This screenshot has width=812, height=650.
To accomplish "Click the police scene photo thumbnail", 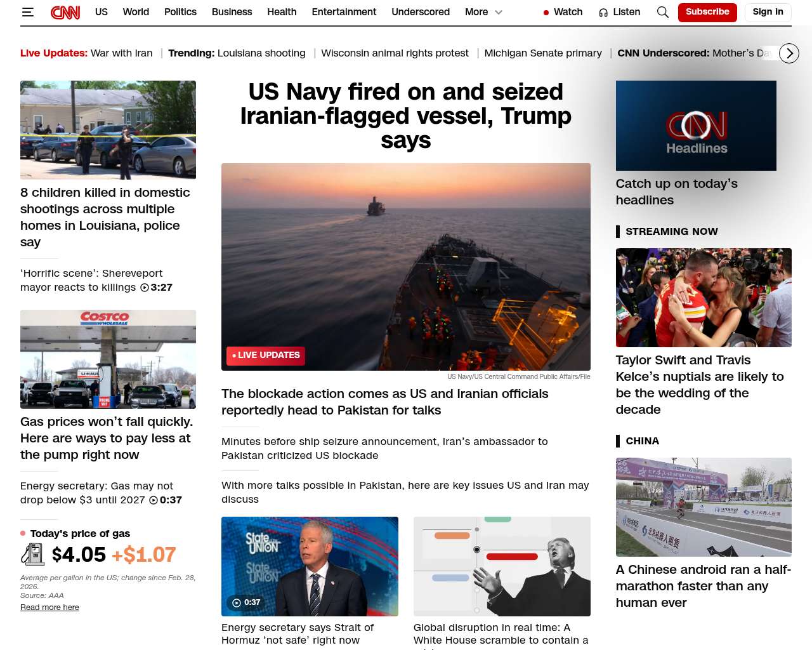I will tap(108, 130).
